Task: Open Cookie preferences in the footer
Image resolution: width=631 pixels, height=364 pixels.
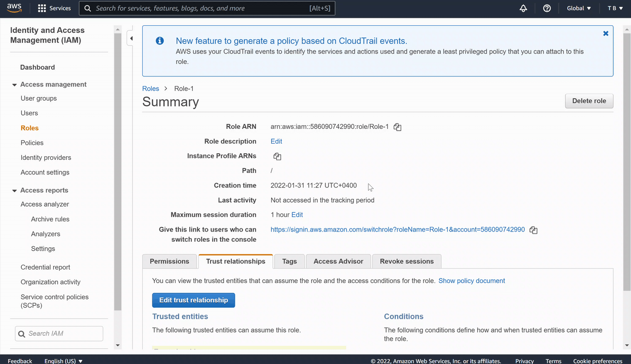Action: [x=598, y=361]
